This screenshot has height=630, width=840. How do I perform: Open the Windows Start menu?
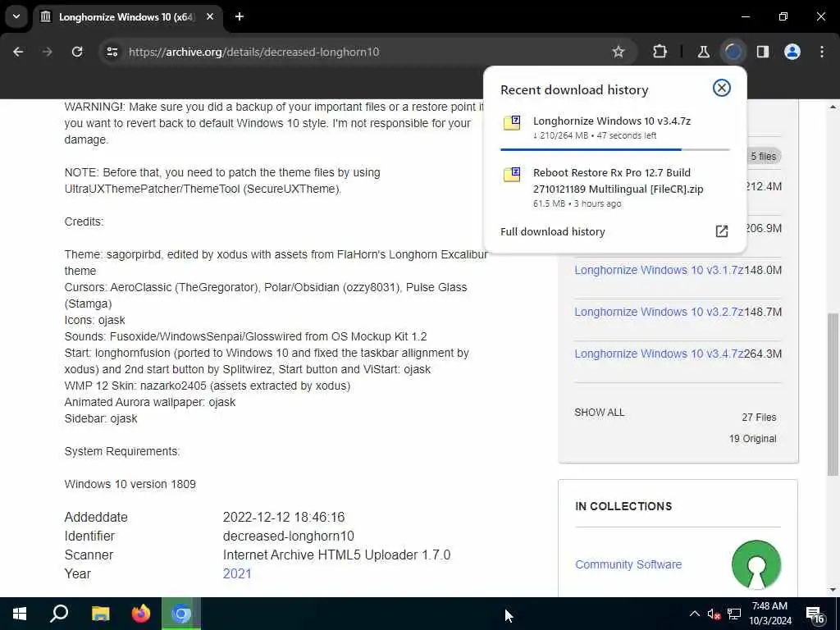[20, 614]
